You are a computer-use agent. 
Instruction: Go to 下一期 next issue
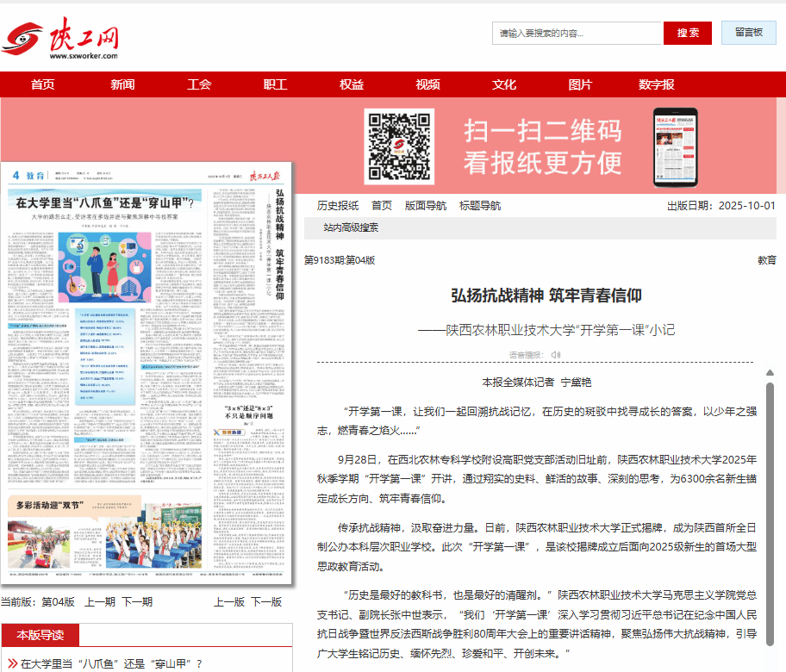tap(137, 601)
